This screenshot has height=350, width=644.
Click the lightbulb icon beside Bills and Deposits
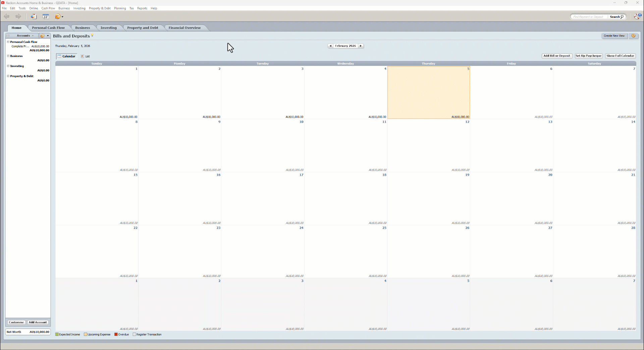pyautogui.click(x=93, y=35)
